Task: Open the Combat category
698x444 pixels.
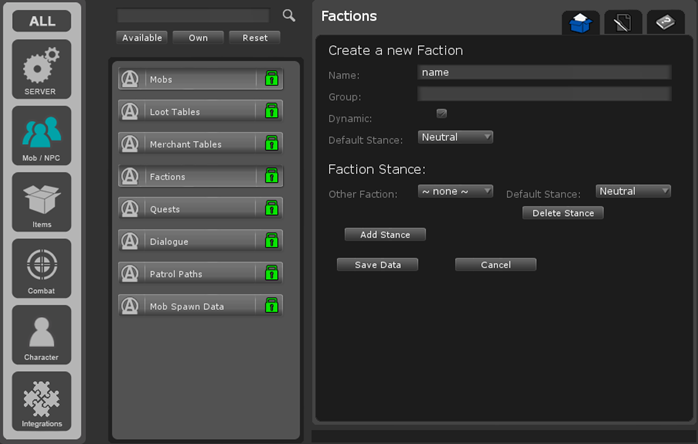Action: [x=41, y=268]
